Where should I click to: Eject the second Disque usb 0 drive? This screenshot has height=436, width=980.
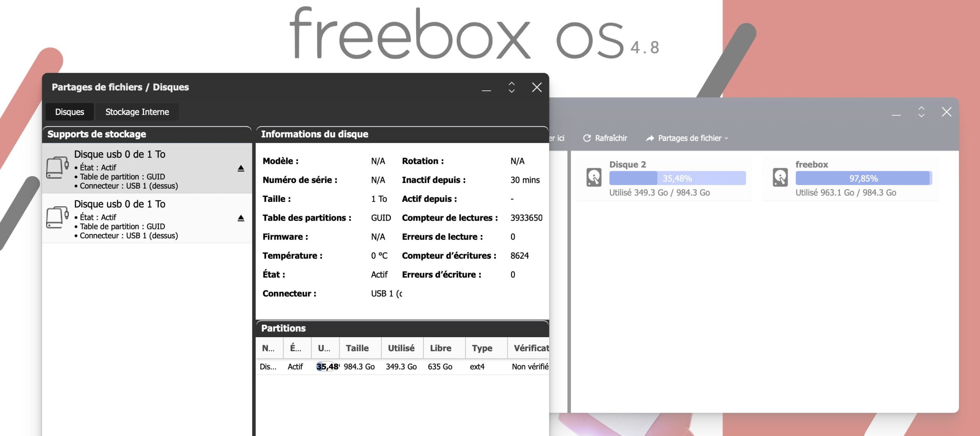click(x=241, y=218)
